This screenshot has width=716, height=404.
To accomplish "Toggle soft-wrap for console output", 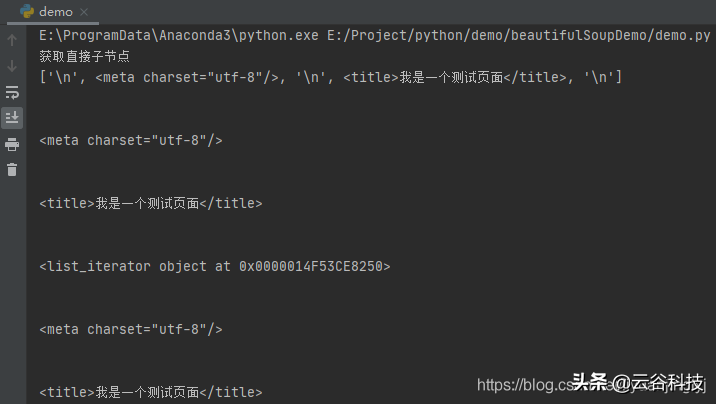I will click(12, 92).
